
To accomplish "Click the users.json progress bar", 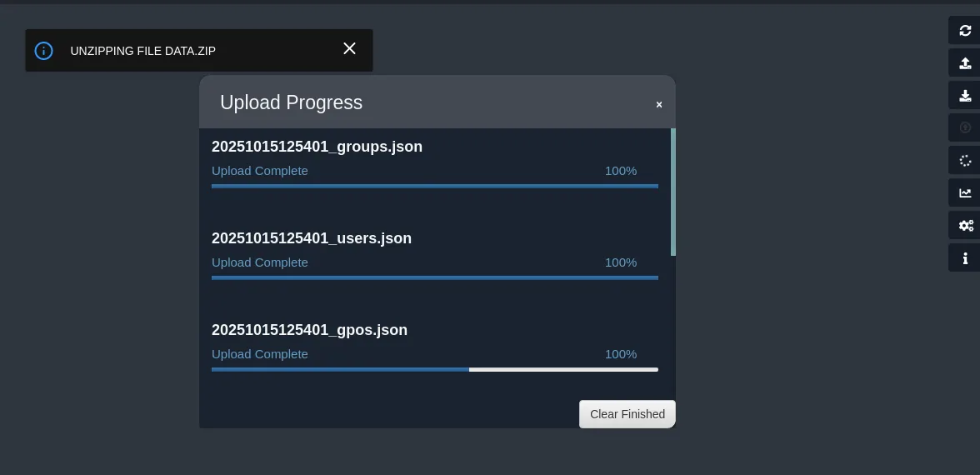I will coord(434,277).
